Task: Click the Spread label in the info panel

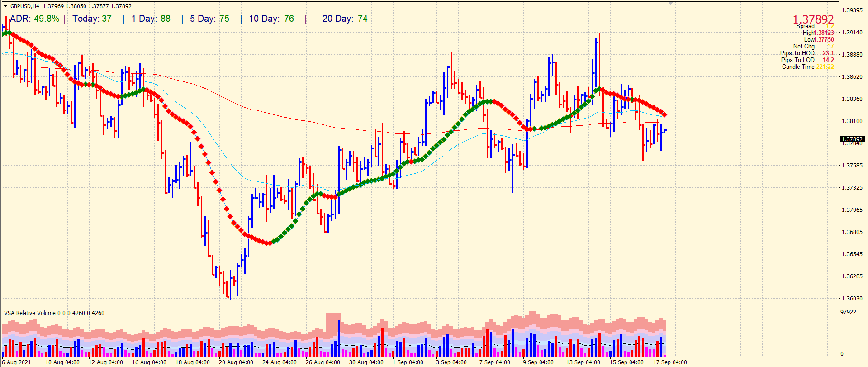Action: 805,26
